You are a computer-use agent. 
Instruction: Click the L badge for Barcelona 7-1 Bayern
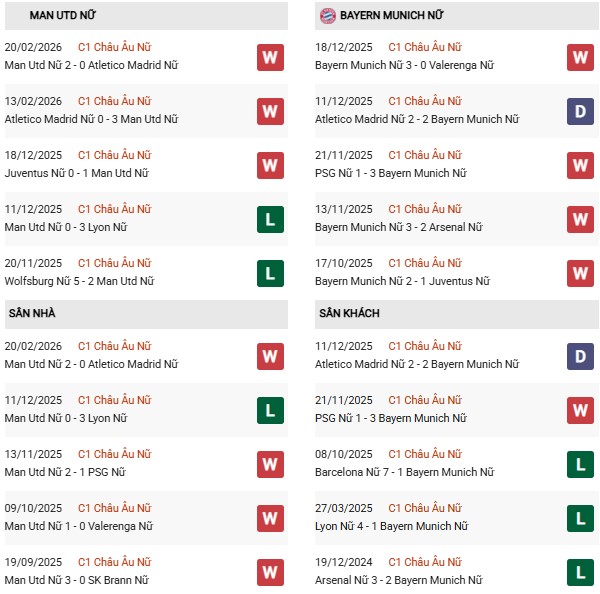click(x=580, y=464)
